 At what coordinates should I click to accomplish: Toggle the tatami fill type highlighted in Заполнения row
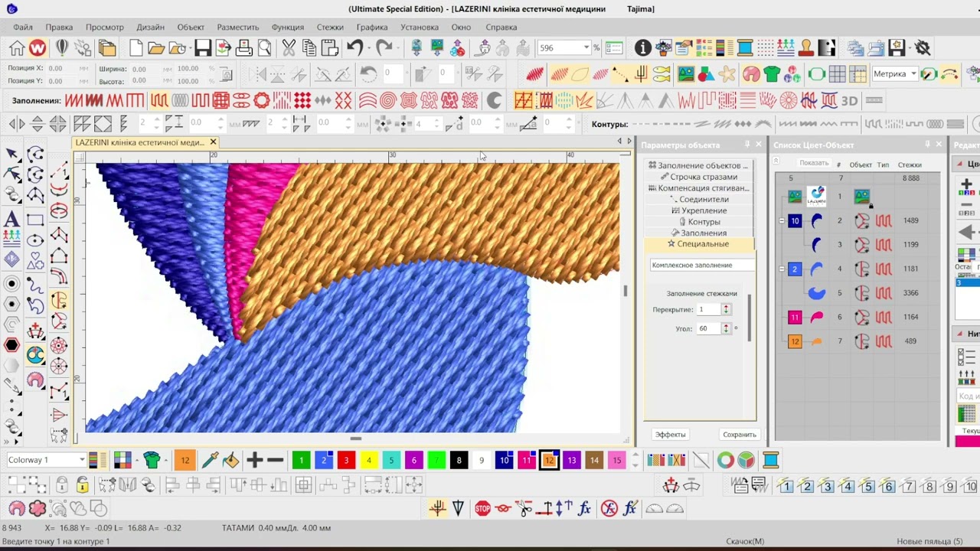pyautogui.click(x=159, y=100)
